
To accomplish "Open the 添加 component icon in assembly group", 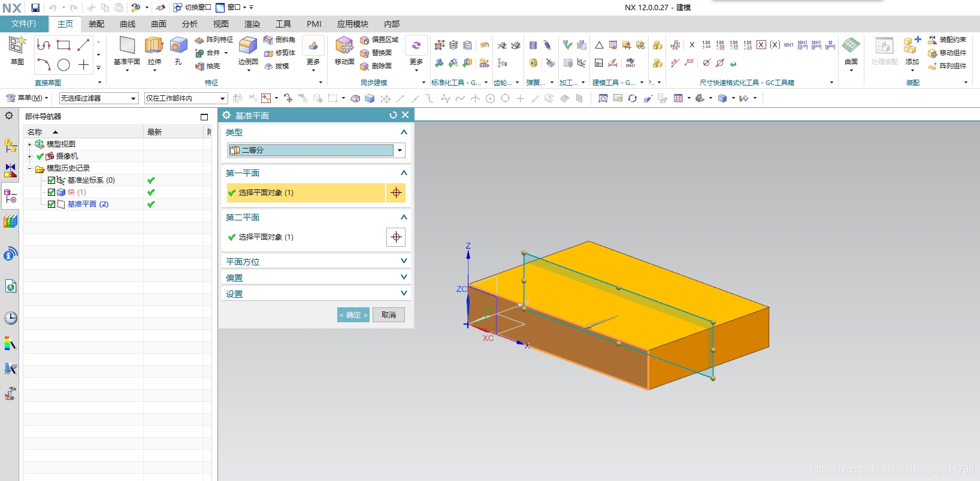I will 912,46.
